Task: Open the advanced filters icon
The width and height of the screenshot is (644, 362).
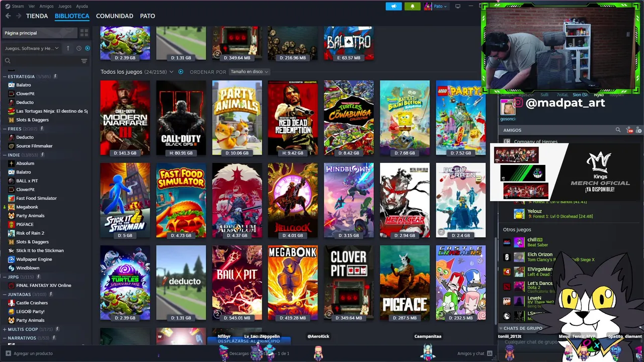Action: point(84,61)
